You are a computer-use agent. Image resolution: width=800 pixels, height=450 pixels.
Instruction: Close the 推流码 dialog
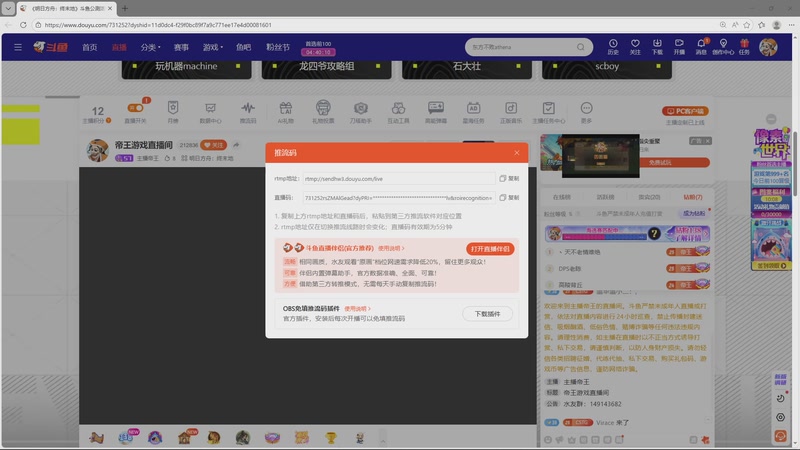point(516,153)
